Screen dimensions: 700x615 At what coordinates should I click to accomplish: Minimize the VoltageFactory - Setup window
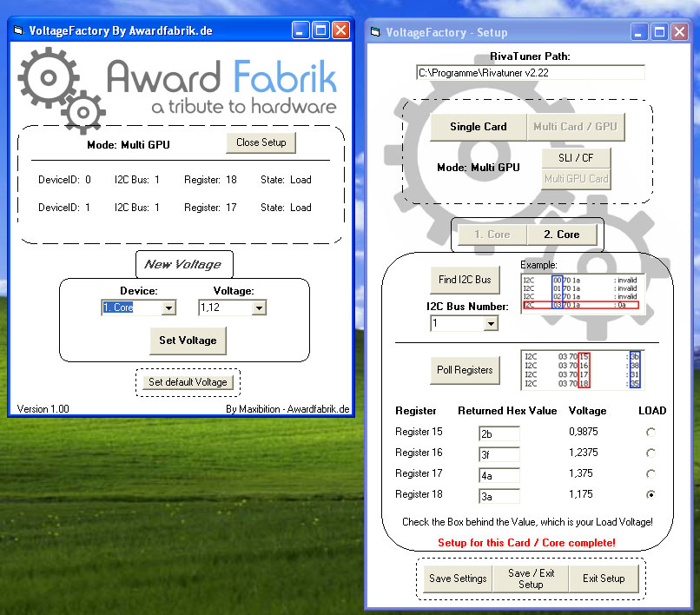coord(639,32)
